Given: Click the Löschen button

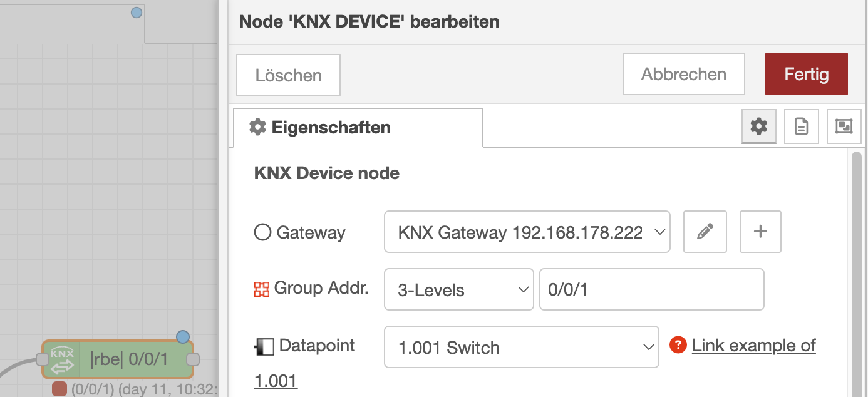Looking at the screenshot, I should click(288, 75).
